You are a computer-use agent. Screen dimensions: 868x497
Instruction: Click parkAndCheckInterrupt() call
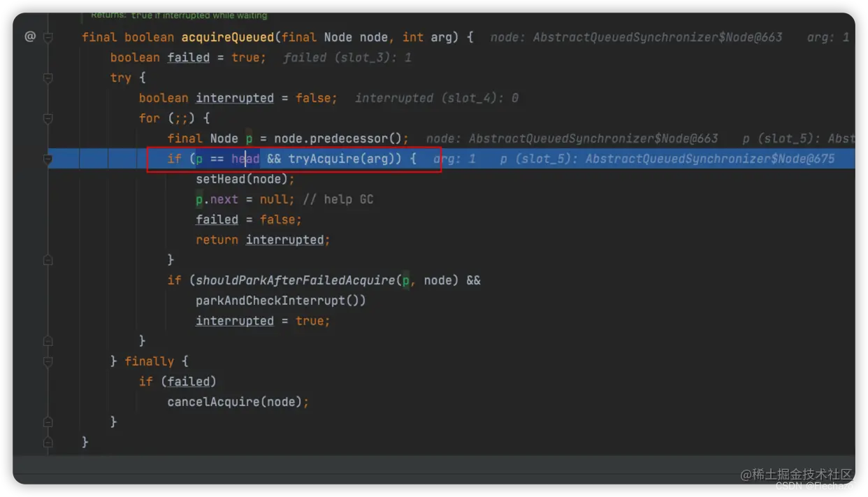coord(281,301)
